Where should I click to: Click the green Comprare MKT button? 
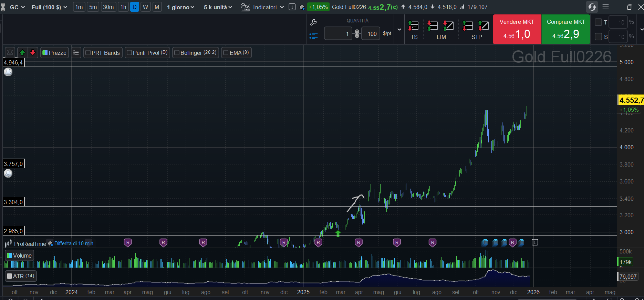point(566,29)
